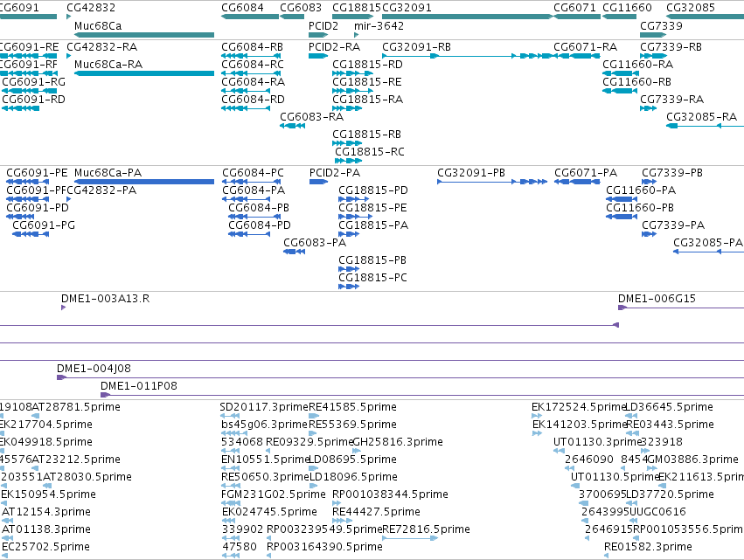Click EST RE41585.5prime label
744x560 pixels.
click(352, 407)
